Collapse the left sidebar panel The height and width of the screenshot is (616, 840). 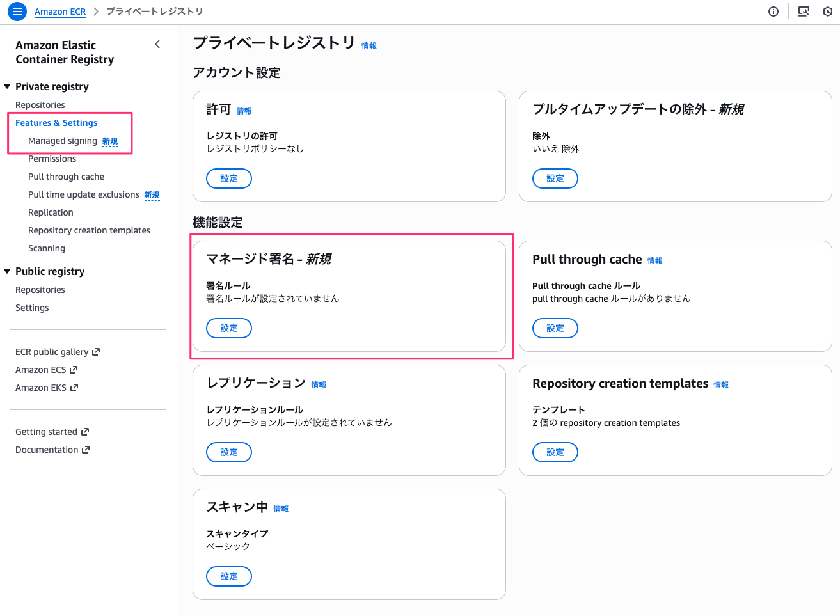157,44
